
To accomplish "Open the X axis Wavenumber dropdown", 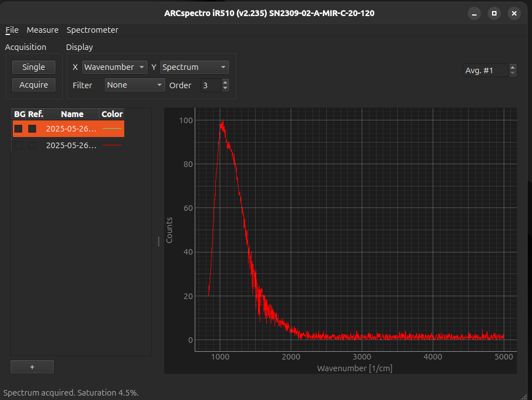I will click(115, 67).
